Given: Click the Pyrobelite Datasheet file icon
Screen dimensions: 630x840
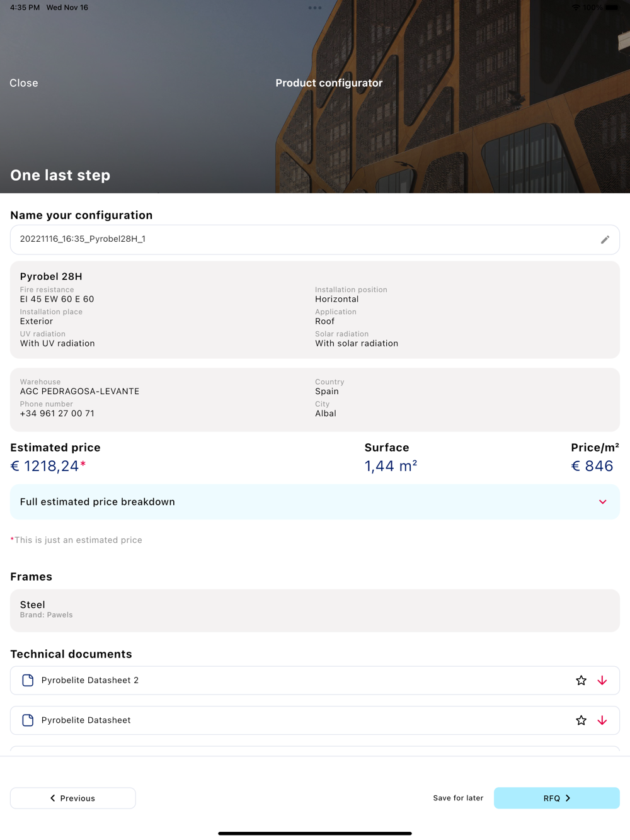Looking at the screenshot, I should coord(28,720).
